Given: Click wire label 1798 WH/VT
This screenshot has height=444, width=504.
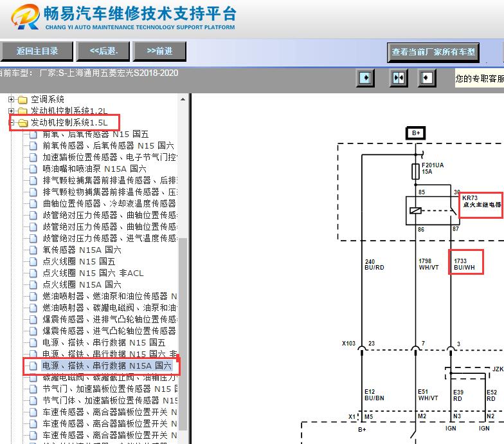Looking at the screenshot, I should pos(429,264).
